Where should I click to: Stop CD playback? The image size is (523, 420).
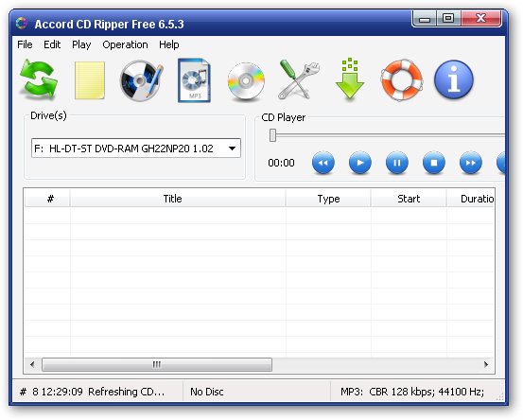(x=433, y=163)
